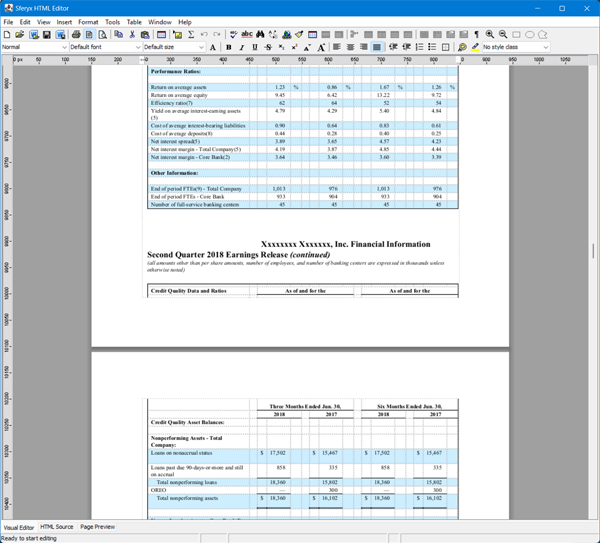Click the vertical scrollbar thumb
This screenshot has width=600, height=543.
tap(594, 251)
